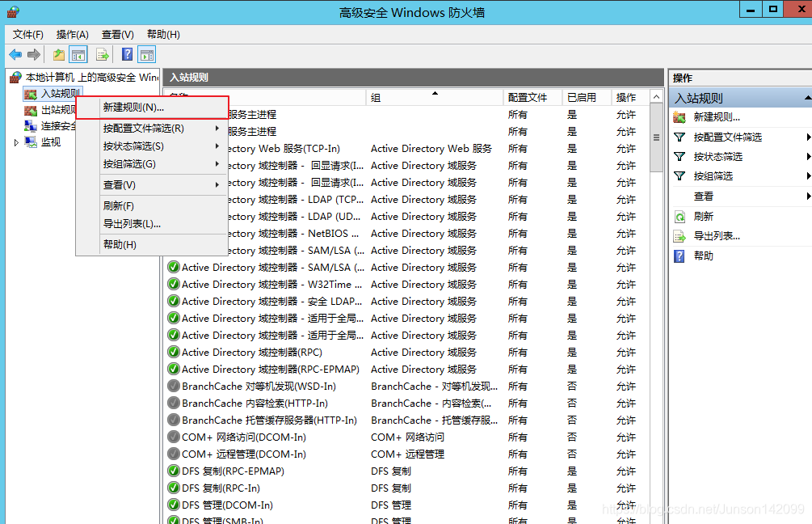Screen dimensions: 812x524
Task: Click gray icon of COM+ 网络访问 rule
Action: pyautogui.click(x=174, y=437)
